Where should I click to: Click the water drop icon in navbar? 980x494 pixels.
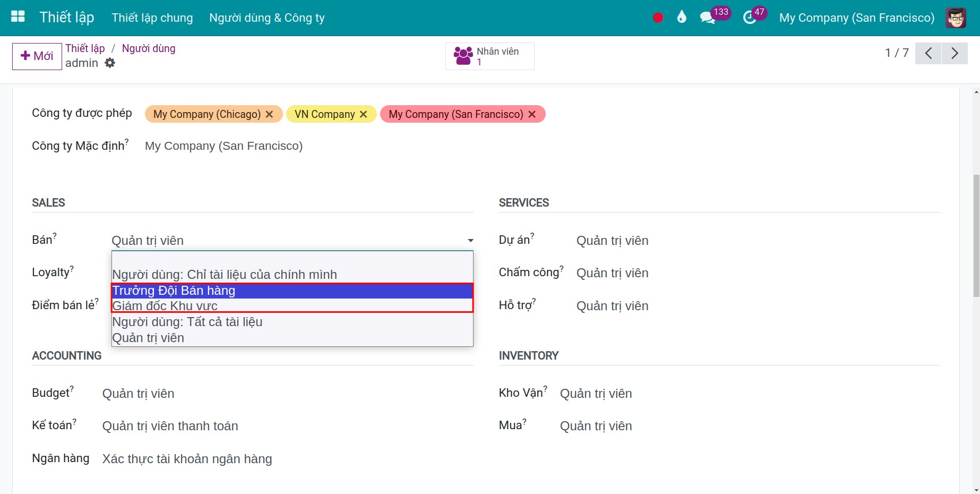click(682, 18)
